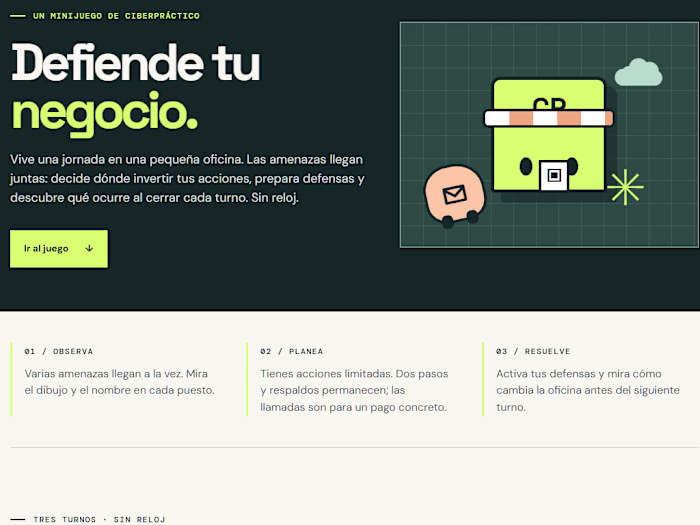This screenshot has height=525, width=700.
Task: Click 'TRES TURNOS · SIN RELOJ' label
Action: point(99,520)
